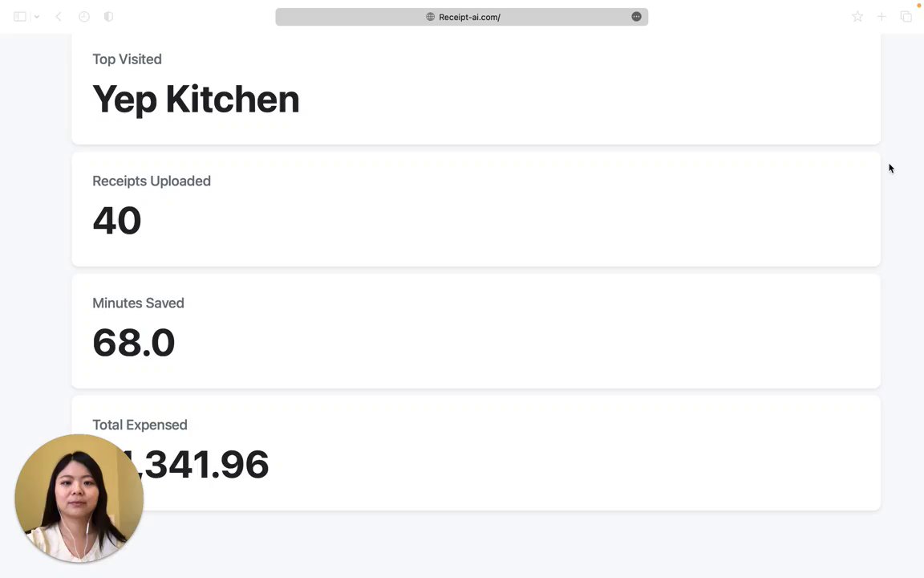The height and width of the screenshot is (578, 924).
Task: Click the Top Visited label
Action: point(127,59)
